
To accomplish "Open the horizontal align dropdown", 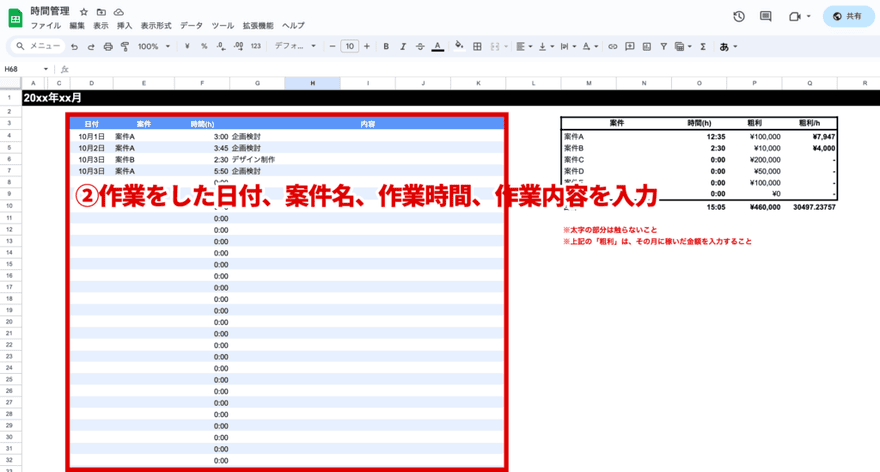I will pos(524,47).
